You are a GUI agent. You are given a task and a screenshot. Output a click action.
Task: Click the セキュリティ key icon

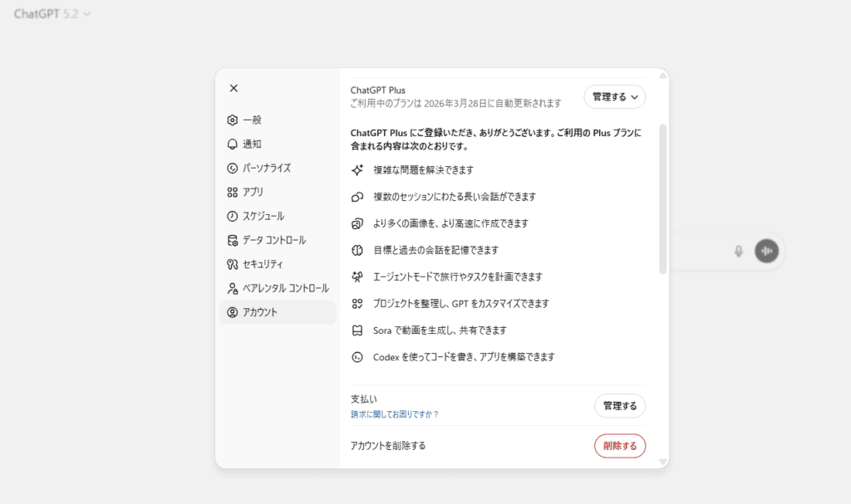[233, 265]
